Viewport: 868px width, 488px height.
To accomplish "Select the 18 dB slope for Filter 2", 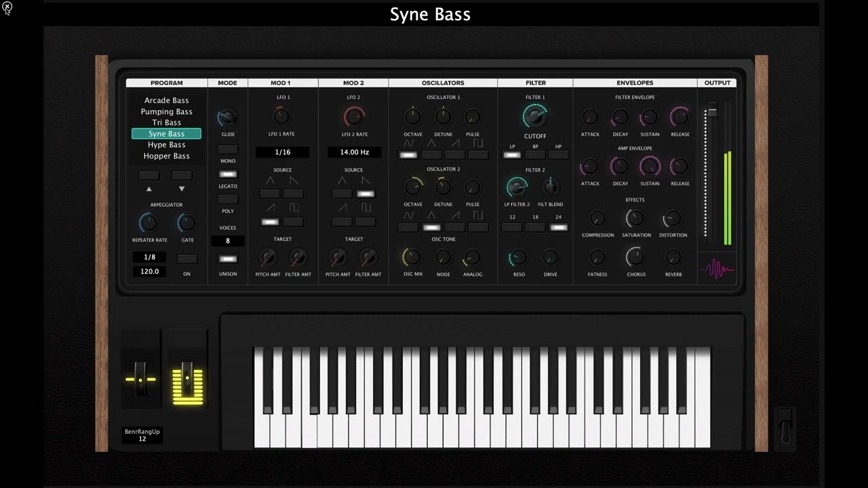I will click(x=535, y=227).
